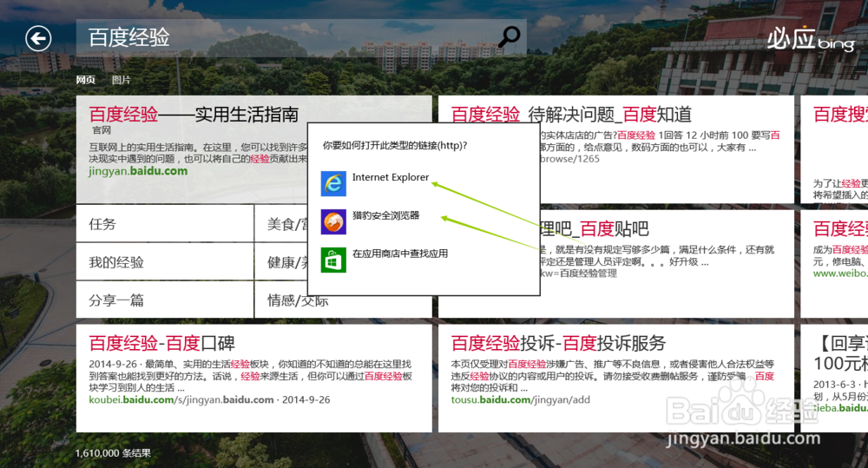This screenshot has height=468, width=868.
Task: Switch to the 图片 tab
Action: point(122,80)
